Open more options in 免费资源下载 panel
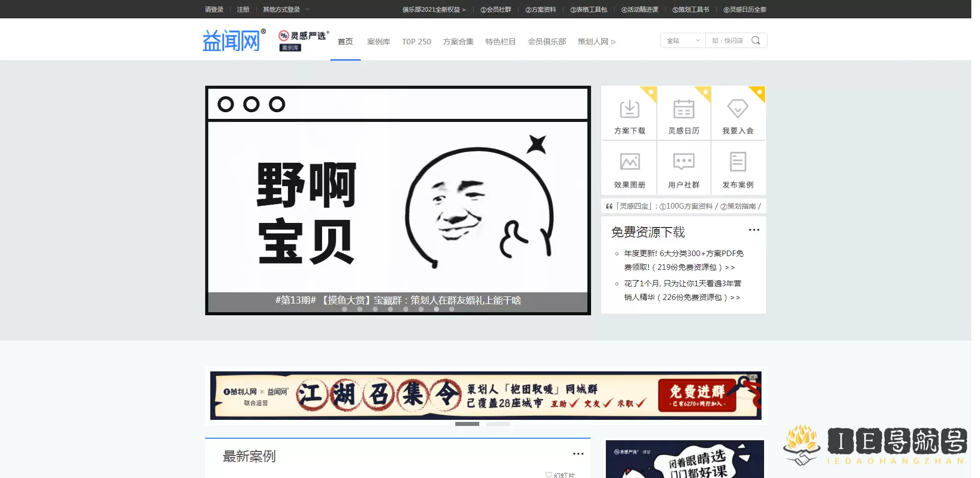Image resolution: width=980 pixels, height=478 pixels. pyautogui.click(x=754, y=230)
